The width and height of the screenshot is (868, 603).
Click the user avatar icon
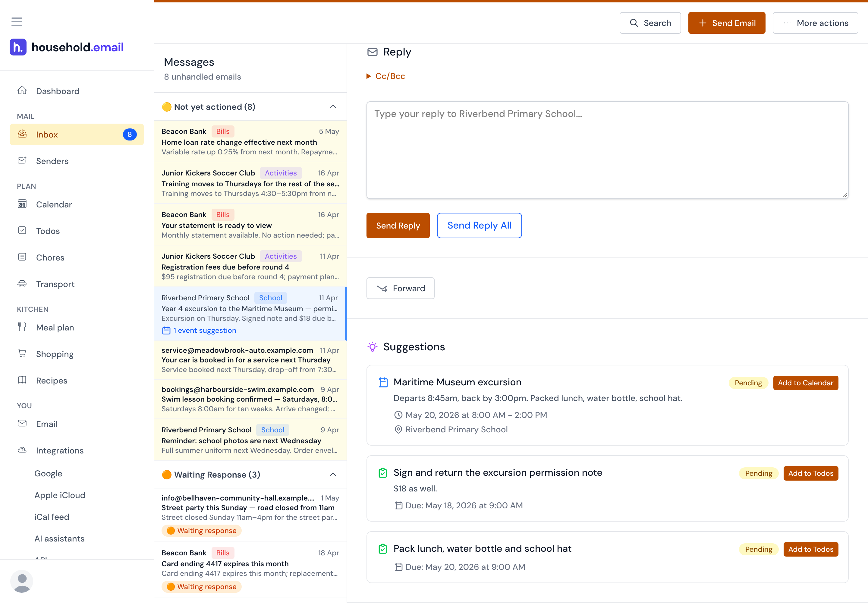[x=21, y=582]
